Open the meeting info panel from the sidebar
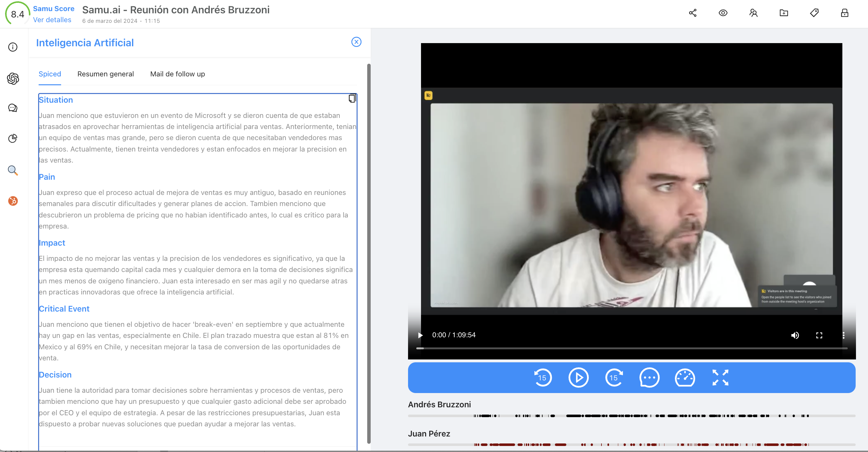This screenshot has height=452, width=868. pyautogui.click(x=12, y=47)
